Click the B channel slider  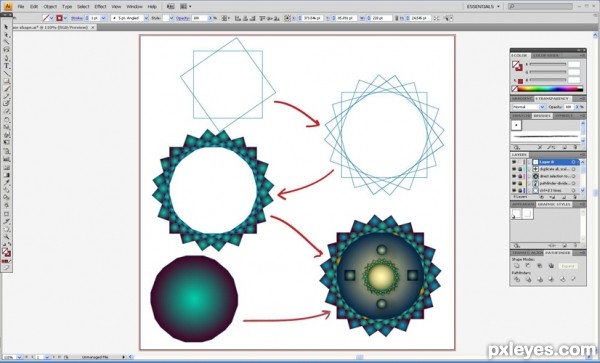[548, 80]
